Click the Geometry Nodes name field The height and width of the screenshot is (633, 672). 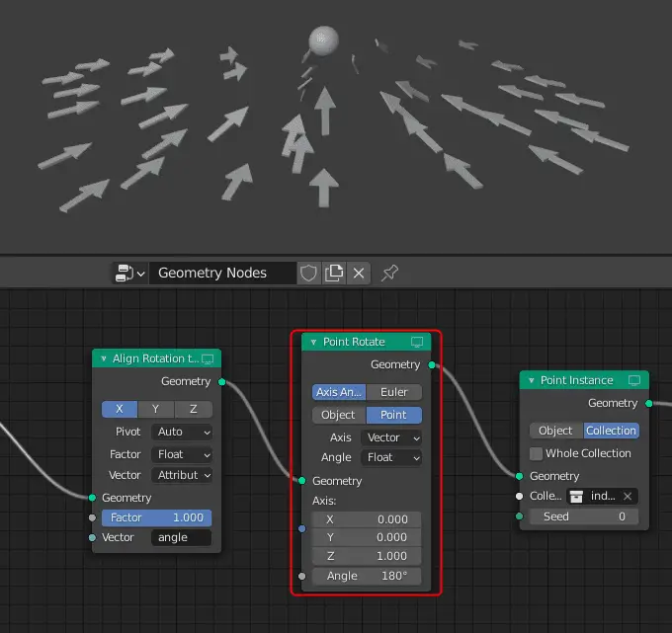click(222, 273)
